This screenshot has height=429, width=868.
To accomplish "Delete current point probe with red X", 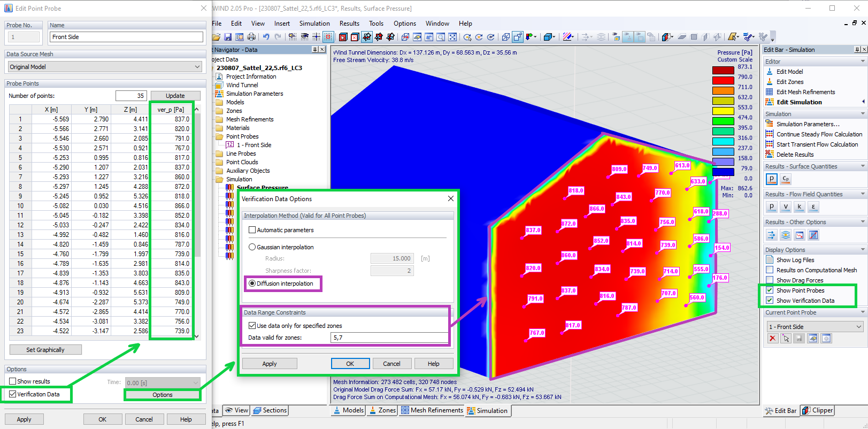I will (x=772, y=339).
